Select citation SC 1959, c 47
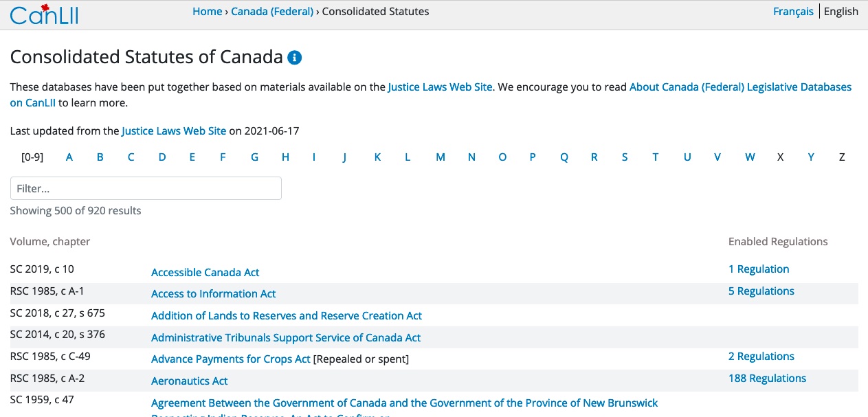Screen dimensions: 868x417 pos(42,400)
